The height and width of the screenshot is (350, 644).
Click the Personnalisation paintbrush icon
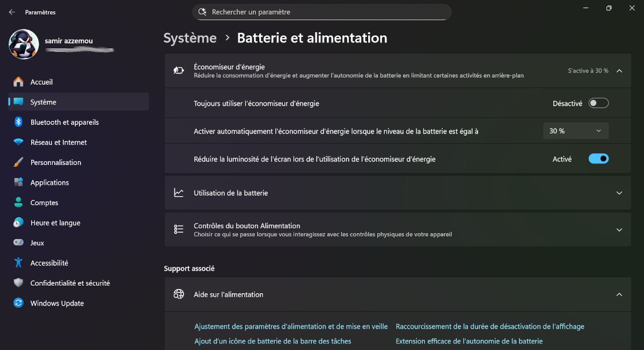coord(19,162)
